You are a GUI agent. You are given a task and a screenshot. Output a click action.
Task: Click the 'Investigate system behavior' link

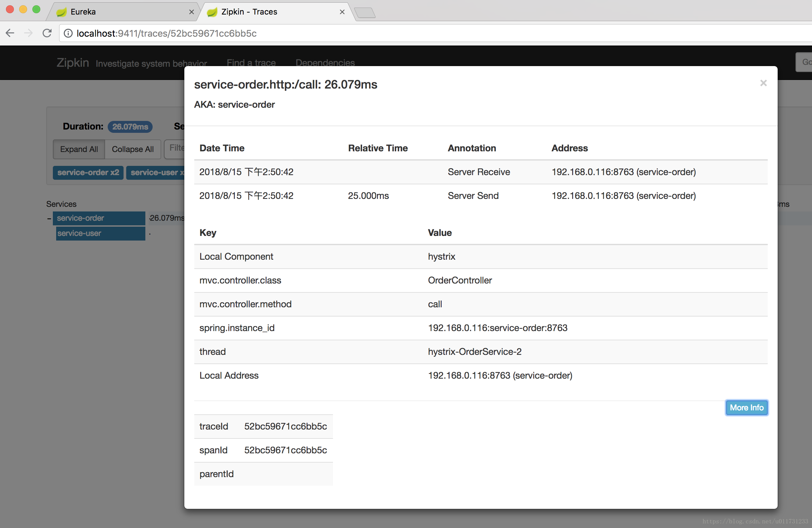[x=151, y=62]
